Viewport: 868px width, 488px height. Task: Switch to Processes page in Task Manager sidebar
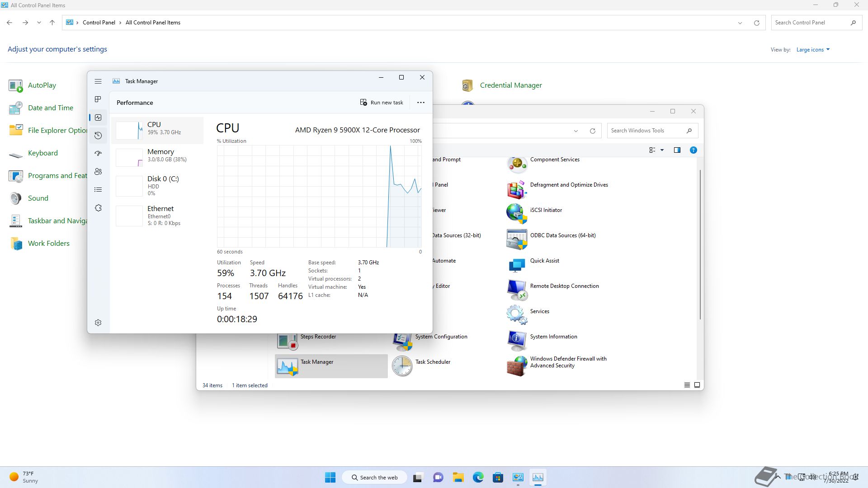(98, 99)
